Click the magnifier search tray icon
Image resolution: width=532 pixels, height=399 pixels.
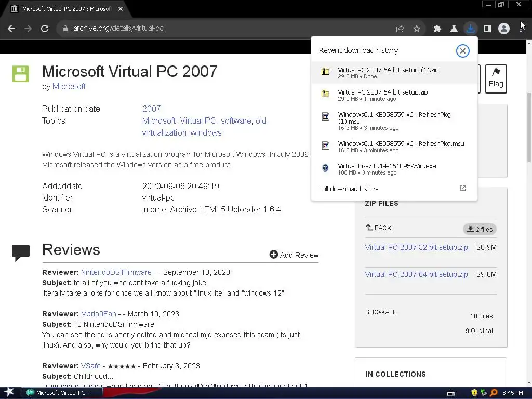click(494, 393)
